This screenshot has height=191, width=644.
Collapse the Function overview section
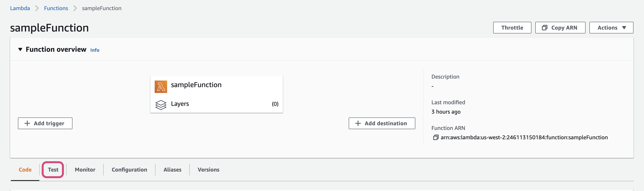click(20, 49)
